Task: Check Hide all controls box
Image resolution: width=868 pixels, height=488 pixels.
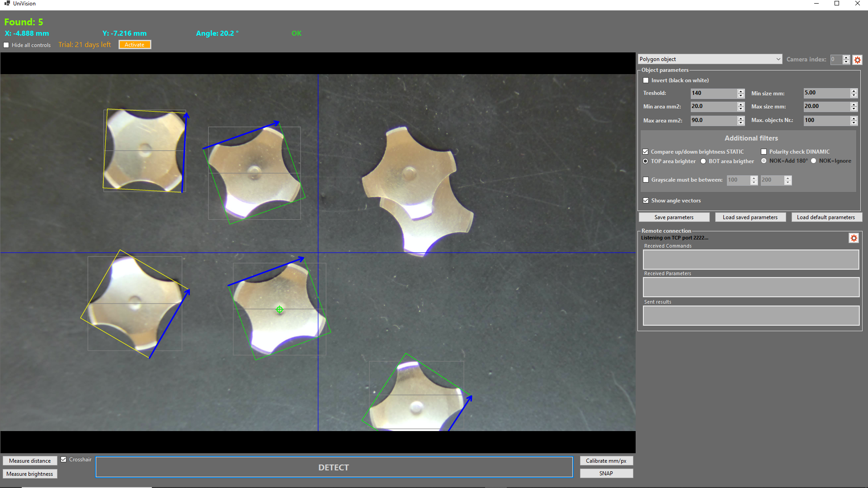Action: (x=6, y=45)
